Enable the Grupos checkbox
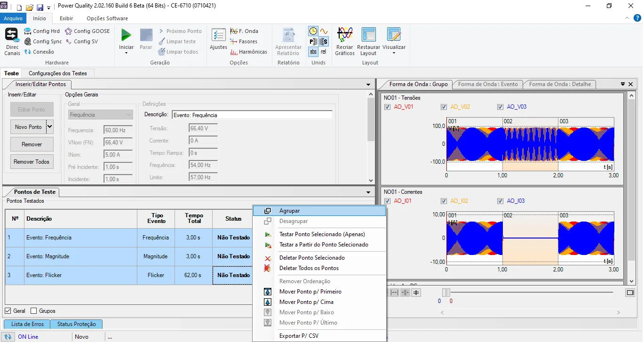Viewport: 644px width, 342px height. 33,311
